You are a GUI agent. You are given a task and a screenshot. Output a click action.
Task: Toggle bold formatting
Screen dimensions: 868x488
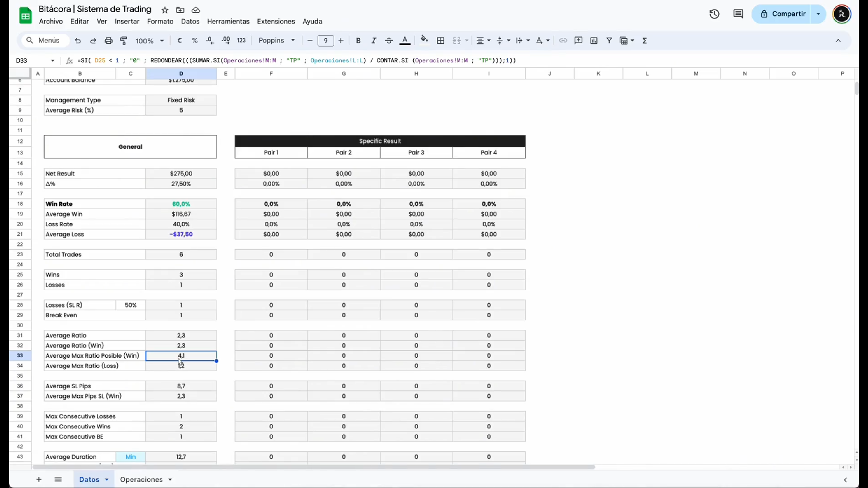tap(358, 41)
